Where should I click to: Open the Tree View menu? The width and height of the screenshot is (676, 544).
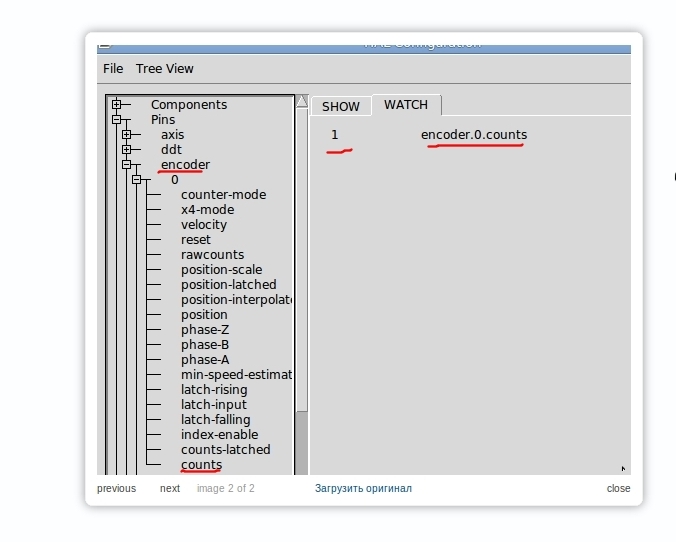click(x=165, y=69)
